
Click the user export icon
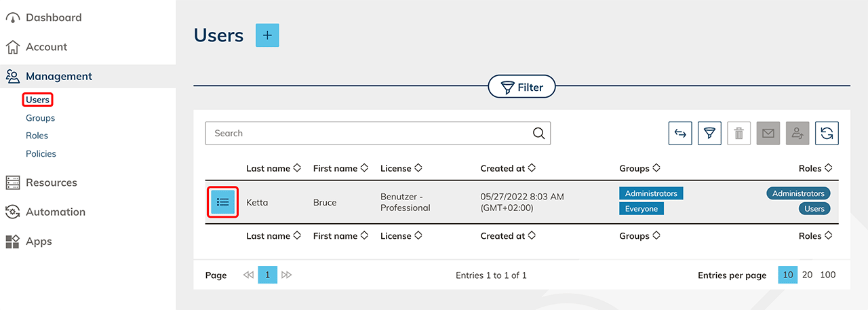click(x=797, y=134)
